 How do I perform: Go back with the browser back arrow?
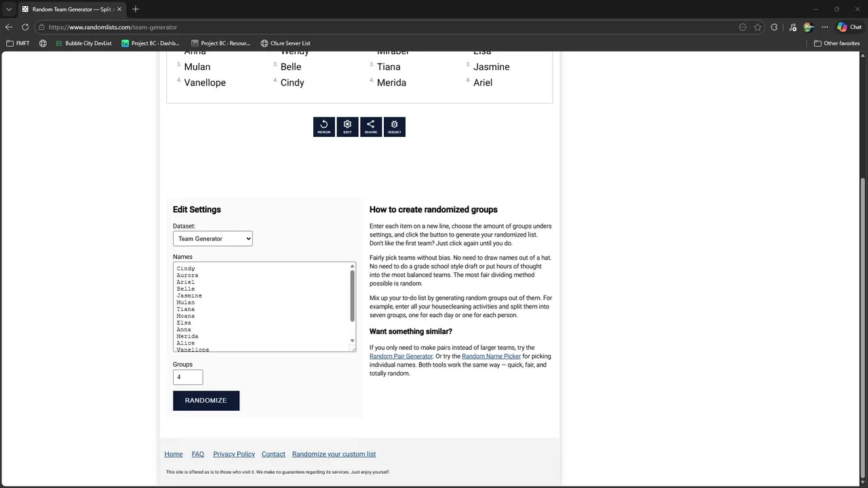(x=9, y=27)
